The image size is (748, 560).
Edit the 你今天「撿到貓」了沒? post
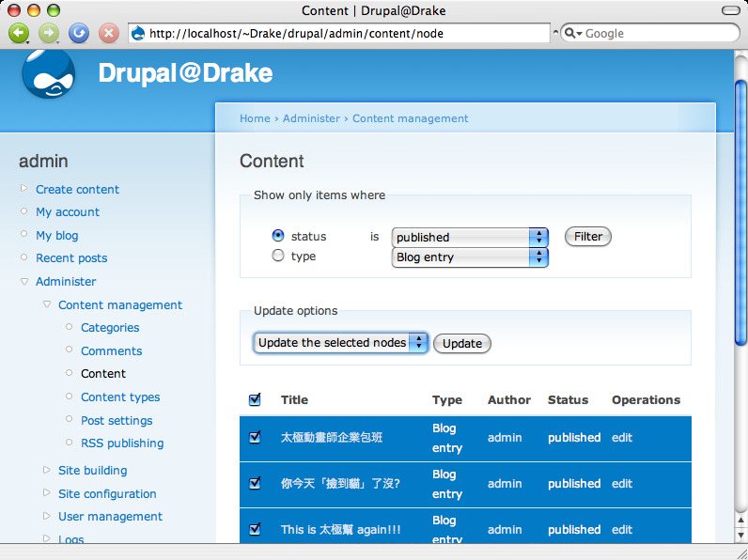622,483
